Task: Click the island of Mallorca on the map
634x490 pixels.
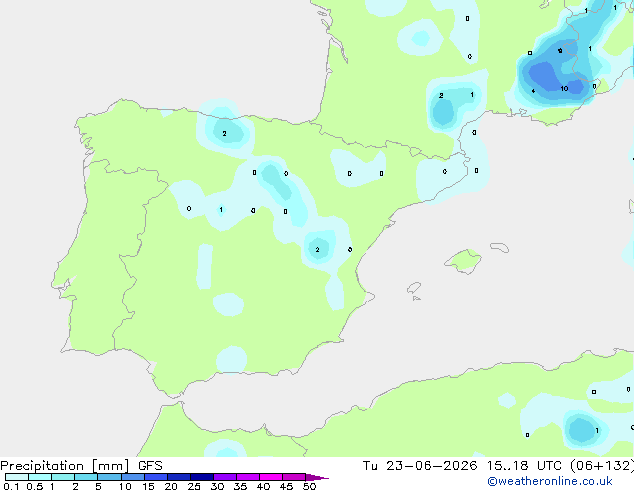Action: tap(463, 261)
